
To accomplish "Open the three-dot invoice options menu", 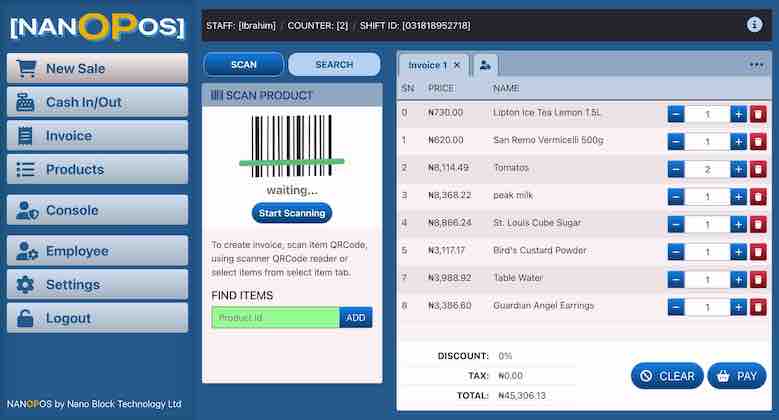I will (756, 65).
